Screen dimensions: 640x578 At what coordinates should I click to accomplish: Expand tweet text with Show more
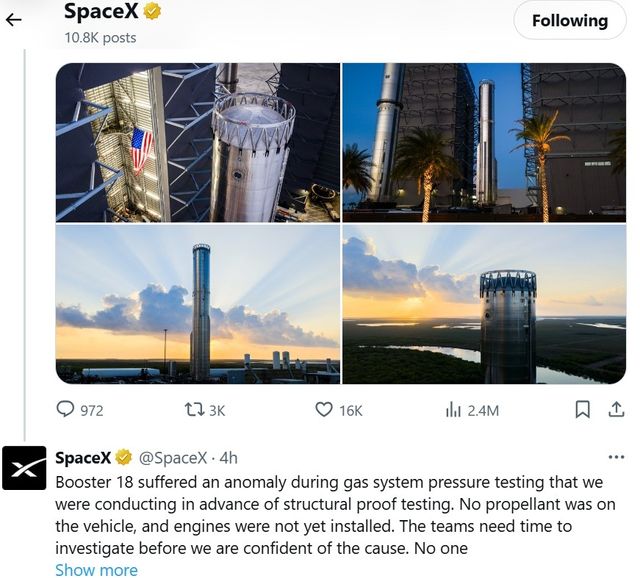point(96,570)
